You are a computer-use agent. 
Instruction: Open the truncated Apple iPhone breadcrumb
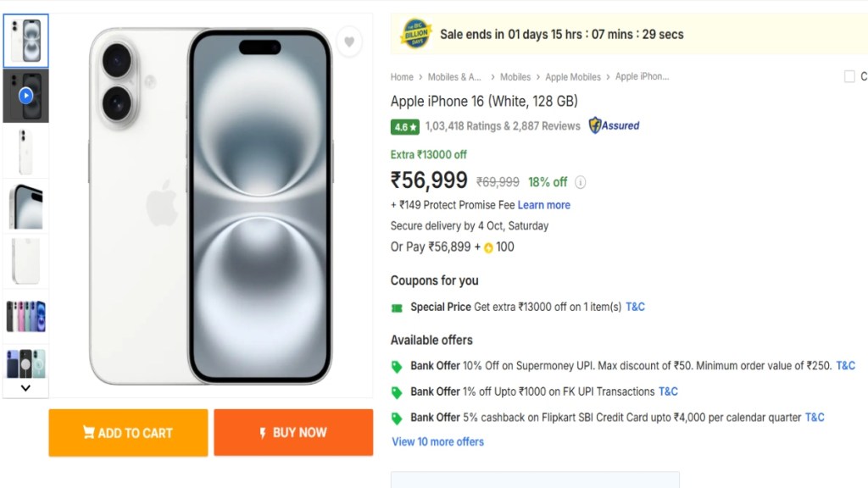click(x=642, y=76)
